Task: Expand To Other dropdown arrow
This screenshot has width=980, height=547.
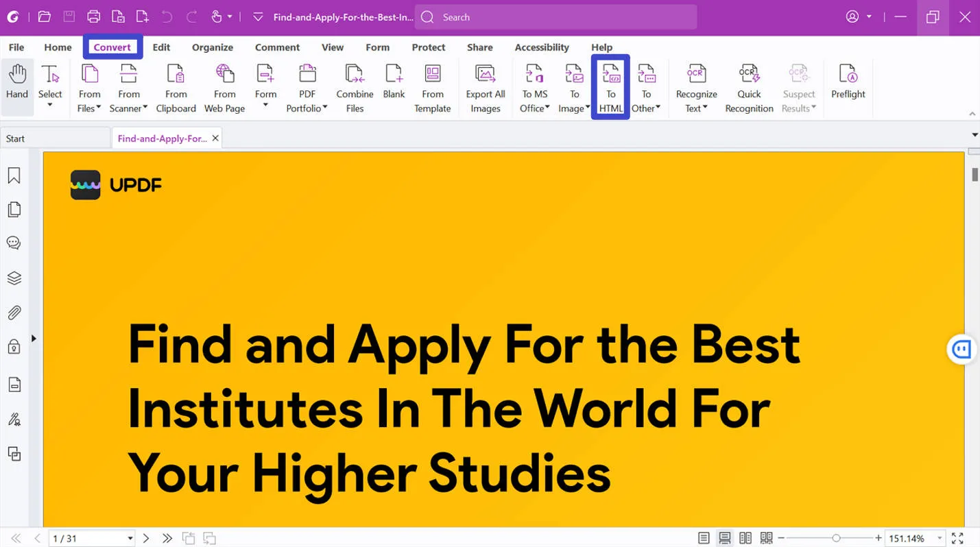Action: 658,108
